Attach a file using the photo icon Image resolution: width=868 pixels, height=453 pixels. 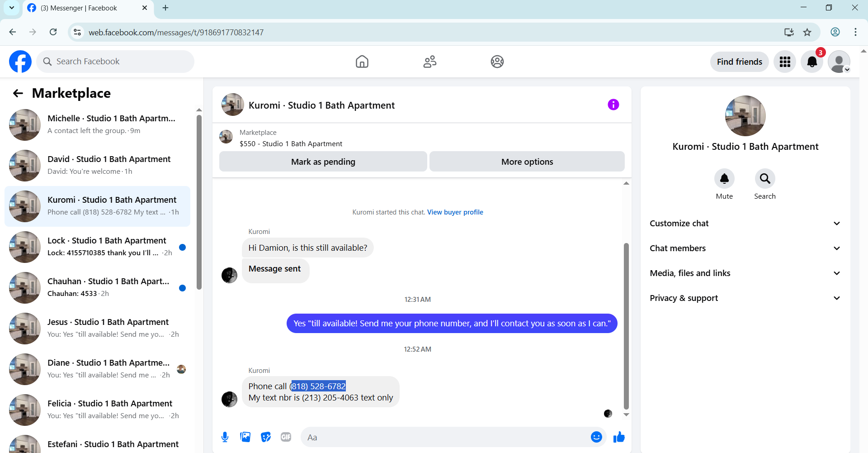[245, 437]
